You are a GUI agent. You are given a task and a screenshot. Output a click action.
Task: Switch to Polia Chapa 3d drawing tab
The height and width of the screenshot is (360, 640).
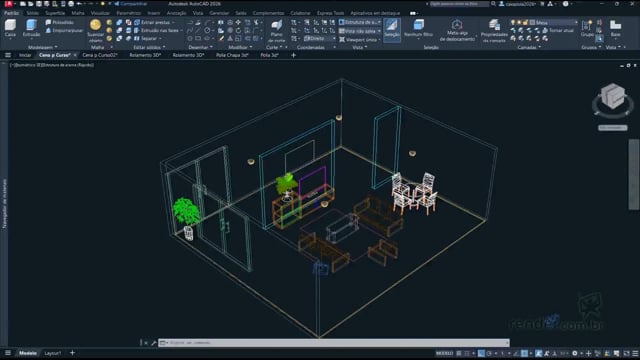tap(232, 55)
